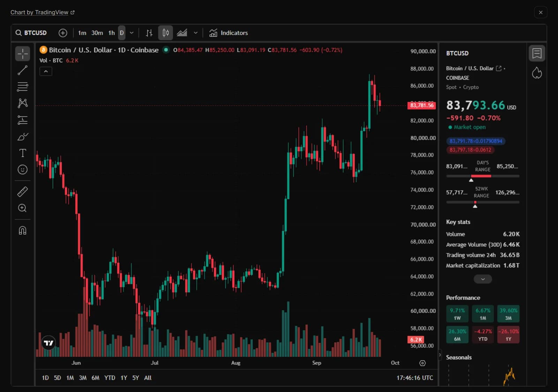Select the trend line drawing tool

[x=23, y=70]
